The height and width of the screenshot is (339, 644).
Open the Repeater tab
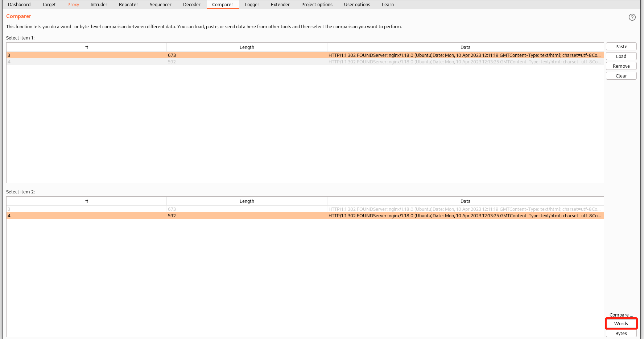pos(128,5)
